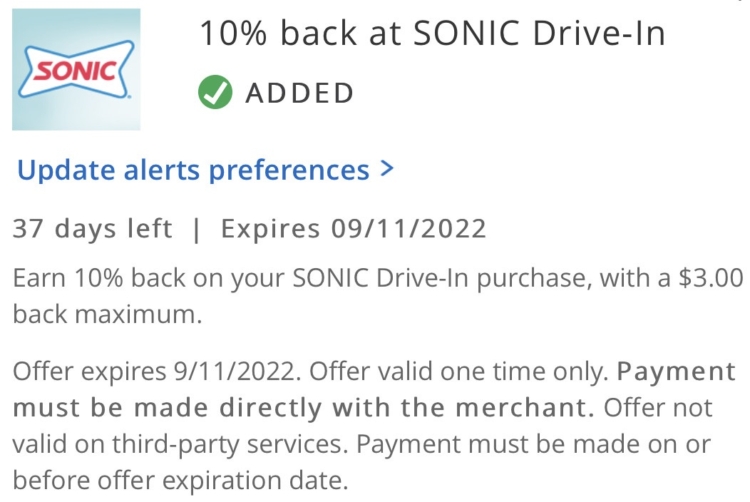Select the 10% back at SONIC Drive-In title
Screen dimensions: 750x502
pos(432,33)
